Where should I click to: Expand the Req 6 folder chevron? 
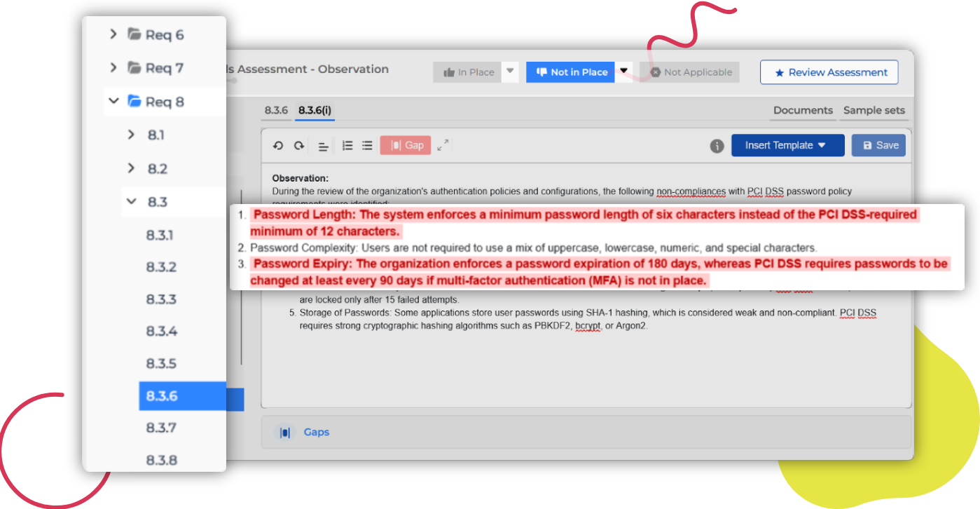tap(113, 34)
